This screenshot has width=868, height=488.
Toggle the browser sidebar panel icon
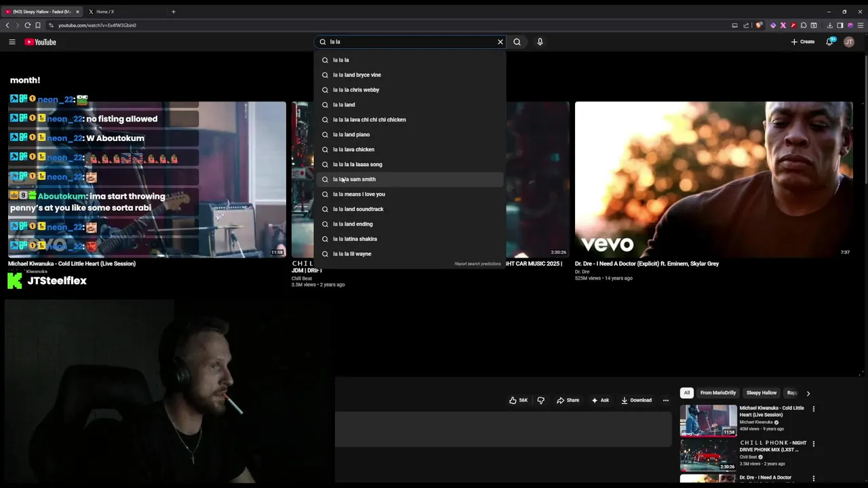pyautogui.click(x=840, y=25)
